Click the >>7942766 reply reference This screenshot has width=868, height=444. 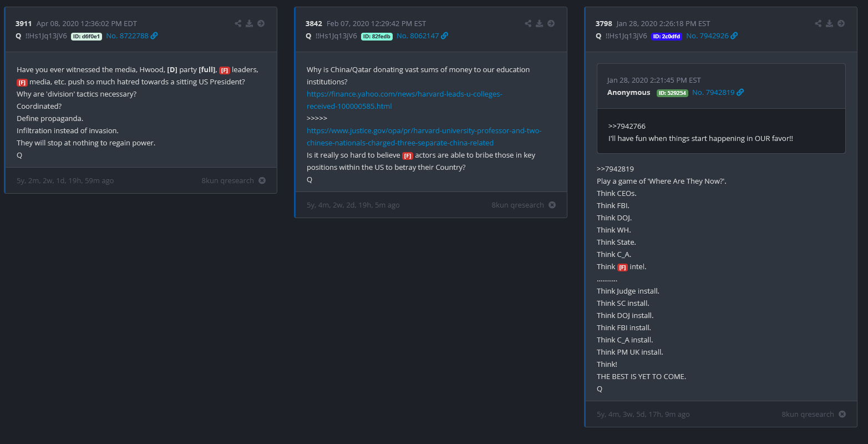click(627, 126)
